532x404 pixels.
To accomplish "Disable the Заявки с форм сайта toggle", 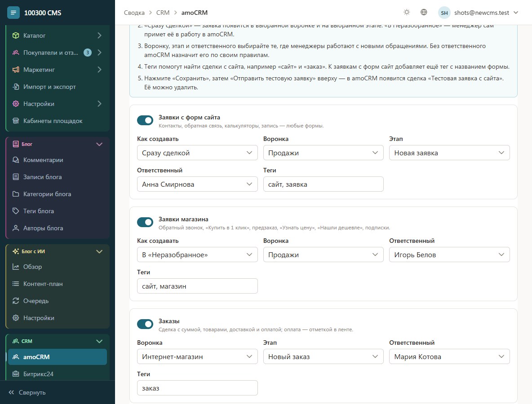I will tap(145, 120).
